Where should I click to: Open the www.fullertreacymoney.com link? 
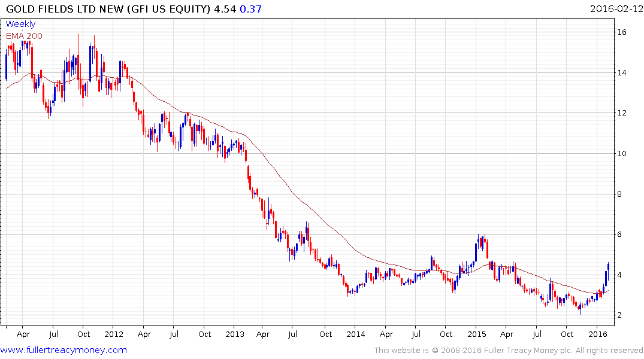[x=64, y=350]
